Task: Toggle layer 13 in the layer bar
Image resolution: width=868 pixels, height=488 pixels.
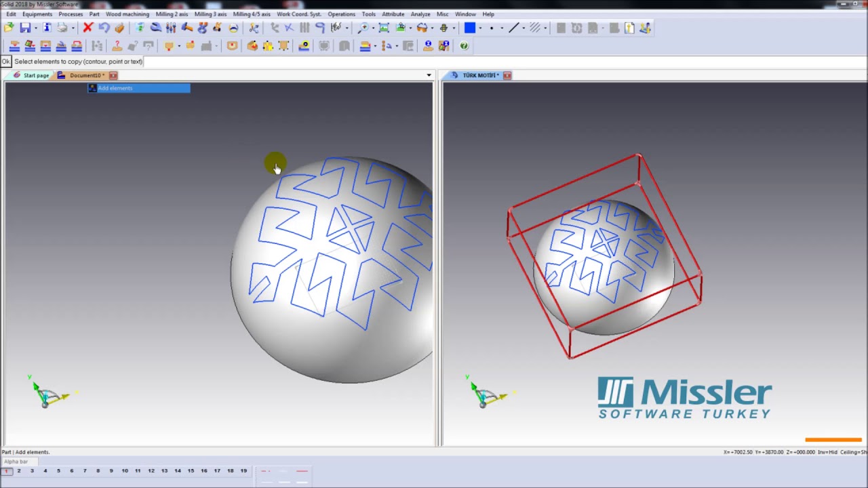Action: tap(164, 471)
